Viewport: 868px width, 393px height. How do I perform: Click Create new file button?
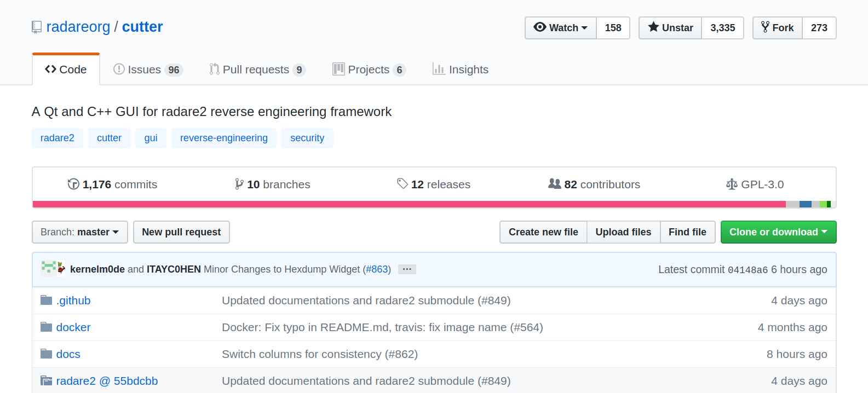click(x=543, y=232)
